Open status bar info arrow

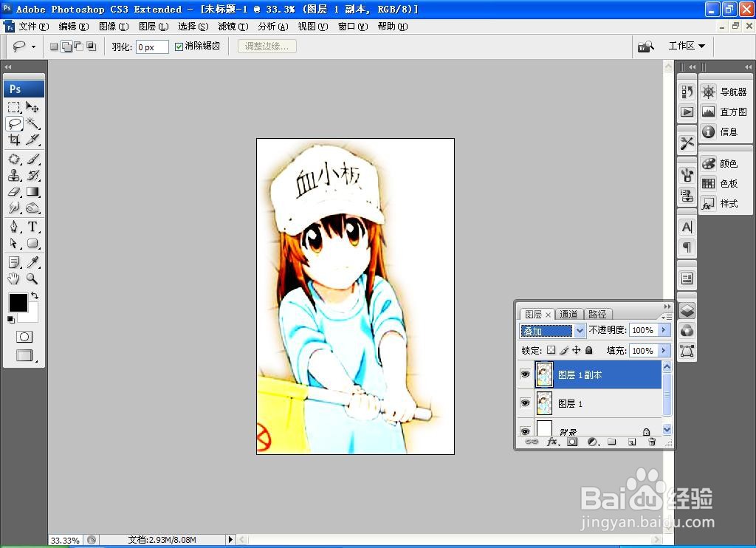230,539
